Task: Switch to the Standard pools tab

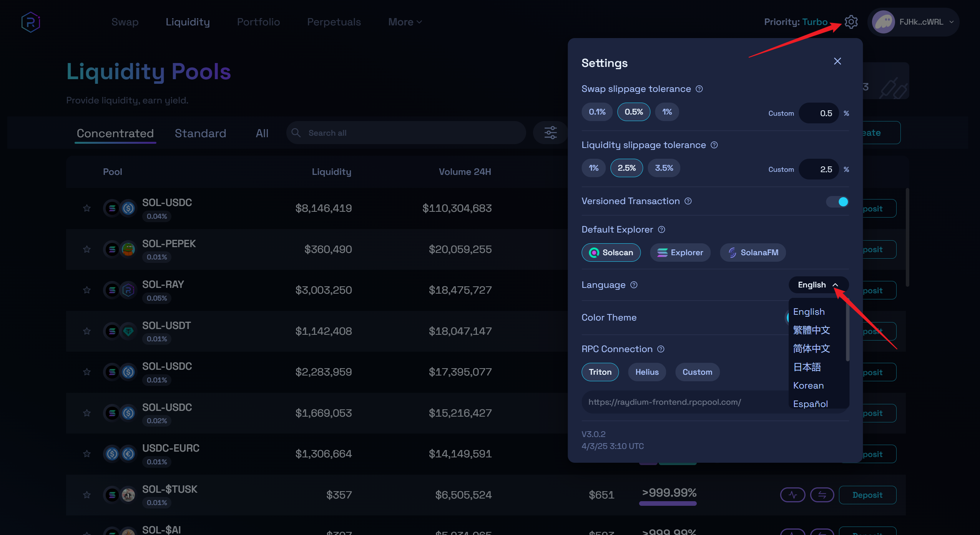Action: tap(200, 133)
